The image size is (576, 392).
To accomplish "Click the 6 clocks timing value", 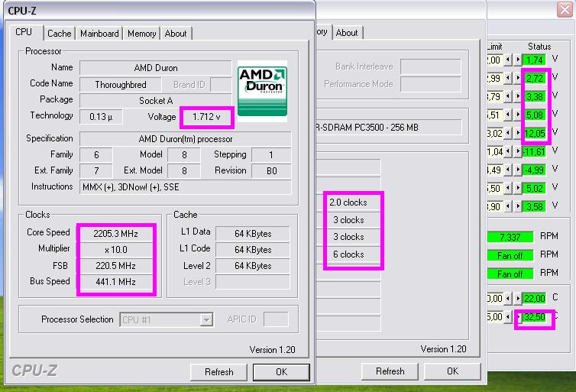I will pos(348,254).
